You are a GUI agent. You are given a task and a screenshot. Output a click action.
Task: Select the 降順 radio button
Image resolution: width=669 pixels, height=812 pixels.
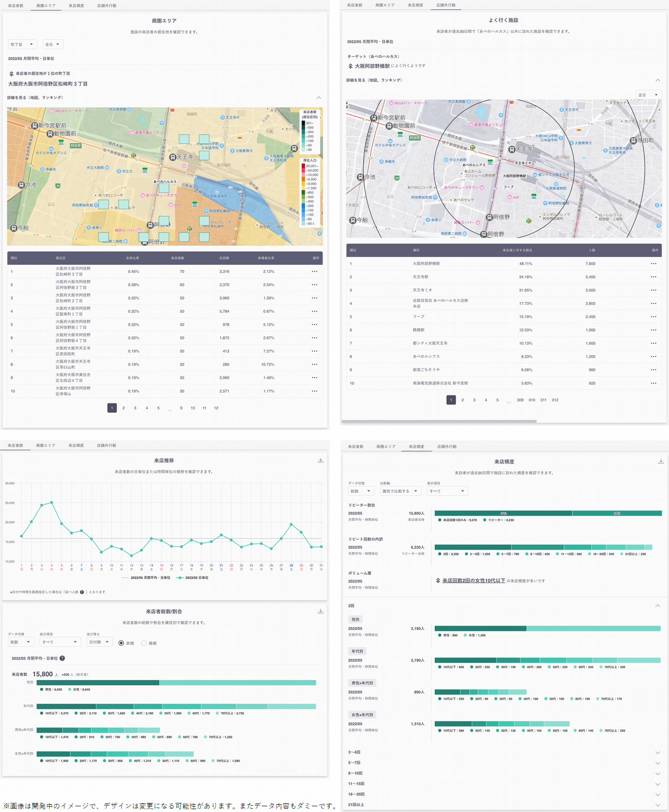(x=144, y=643)
